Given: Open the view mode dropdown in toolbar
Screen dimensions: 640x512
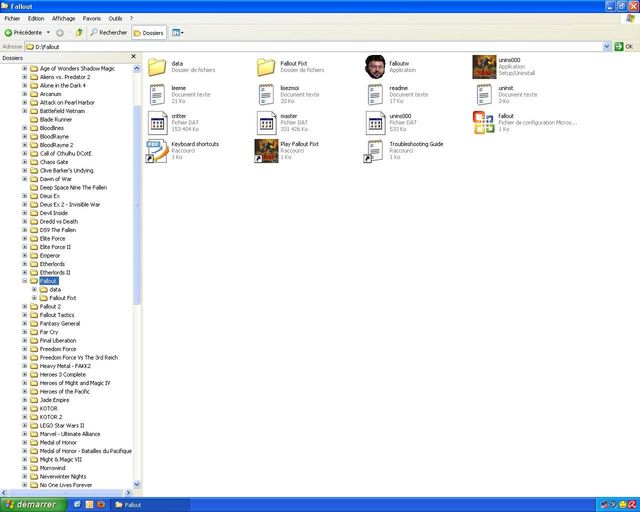Looking at the screenshot, I should point(178,33).
